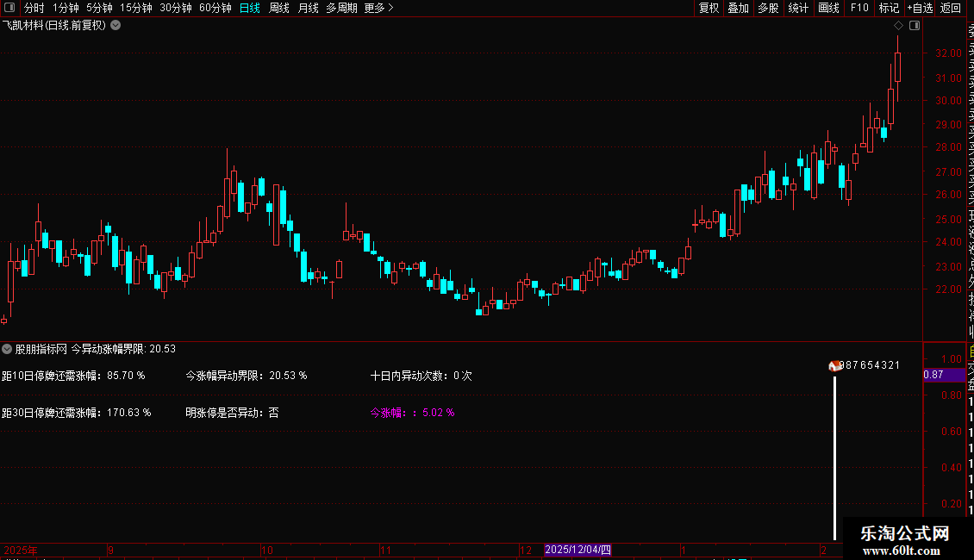The image size is (974, 560).
Task: Select the 60分钟 period tab
Action: coord(215,8)
